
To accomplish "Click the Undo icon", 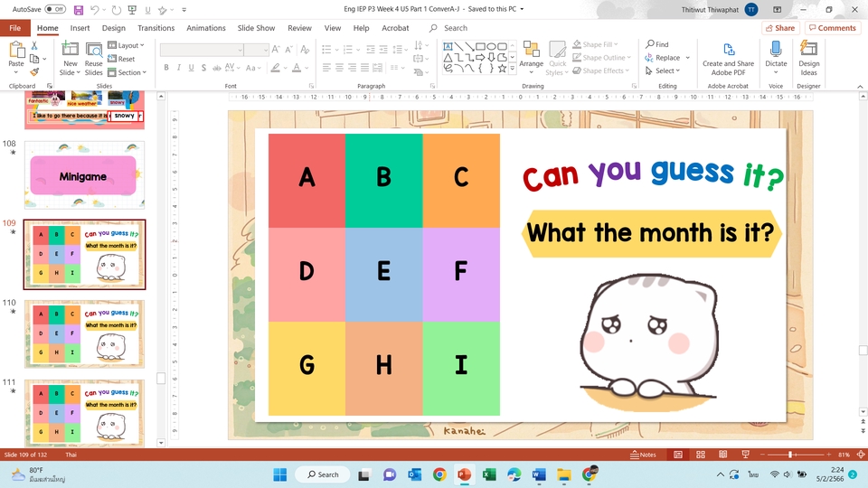I will point(95,9).
